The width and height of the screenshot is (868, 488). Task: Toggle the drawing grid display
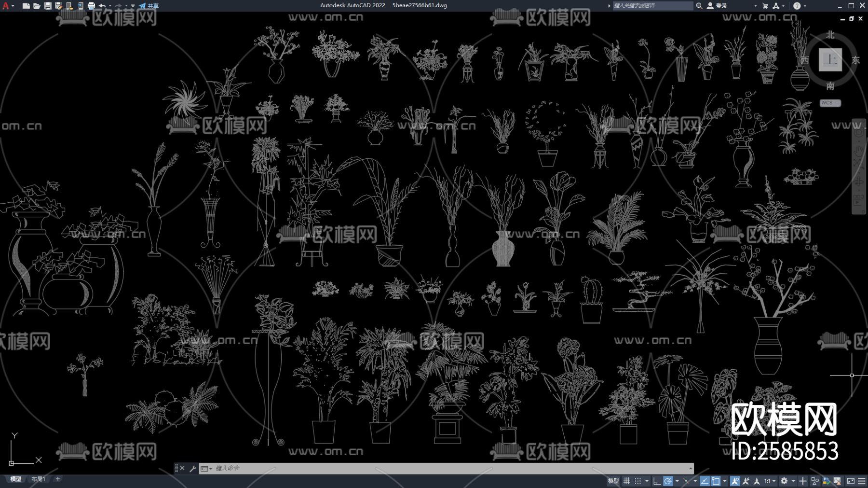627,481
